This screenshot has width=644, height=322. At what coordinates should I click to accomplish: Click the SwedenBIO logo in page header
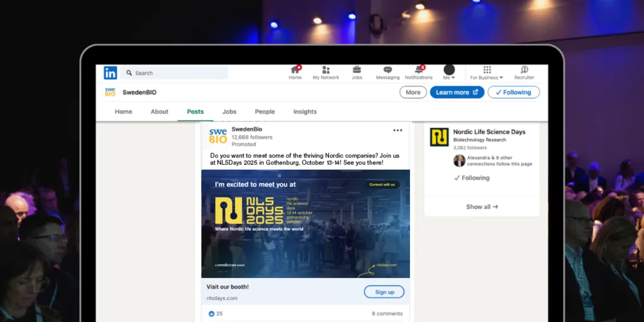pos(110,92)
